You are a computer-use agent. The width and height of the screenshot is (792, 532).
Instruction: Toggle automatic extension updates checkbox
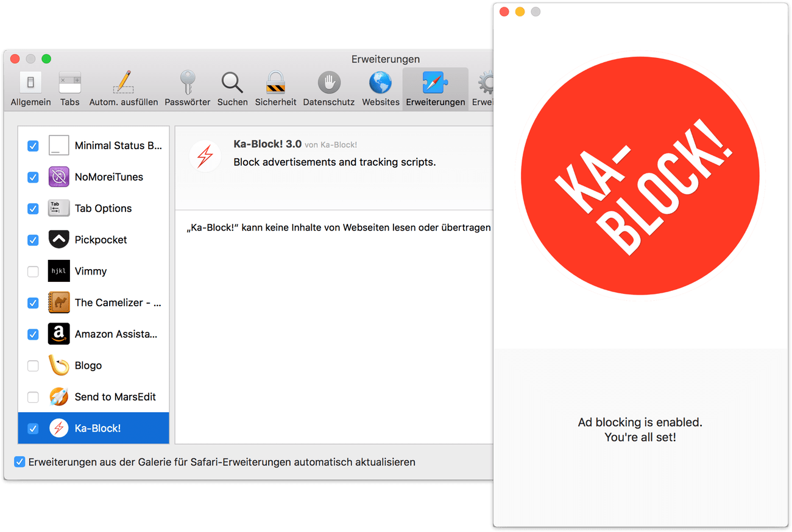(x=19, y=462)
